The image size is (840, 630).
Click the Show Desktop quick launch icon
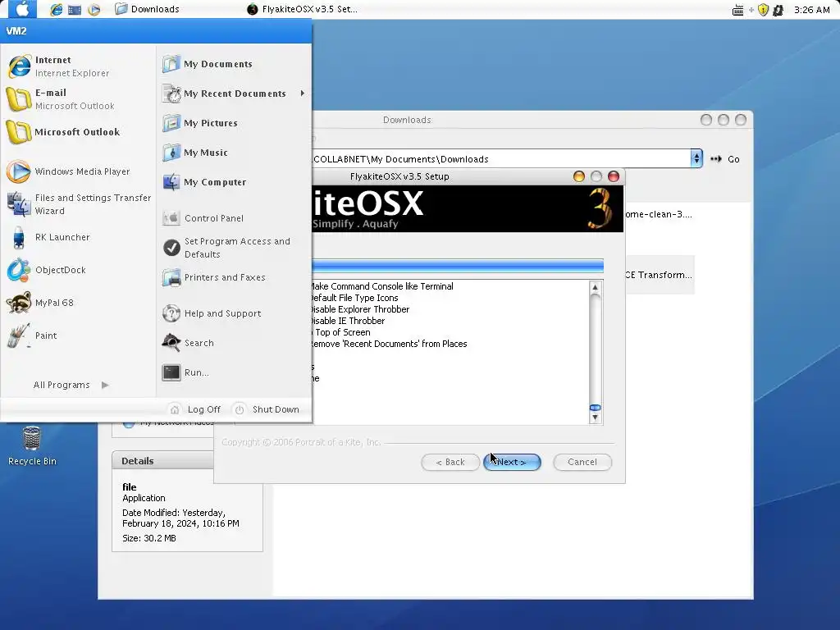coord(75,10)
